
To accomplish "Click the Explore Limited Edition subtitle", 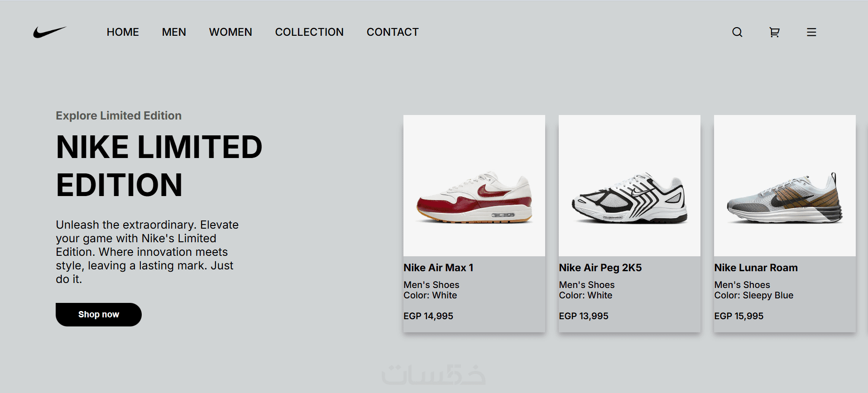I will 119,115.
